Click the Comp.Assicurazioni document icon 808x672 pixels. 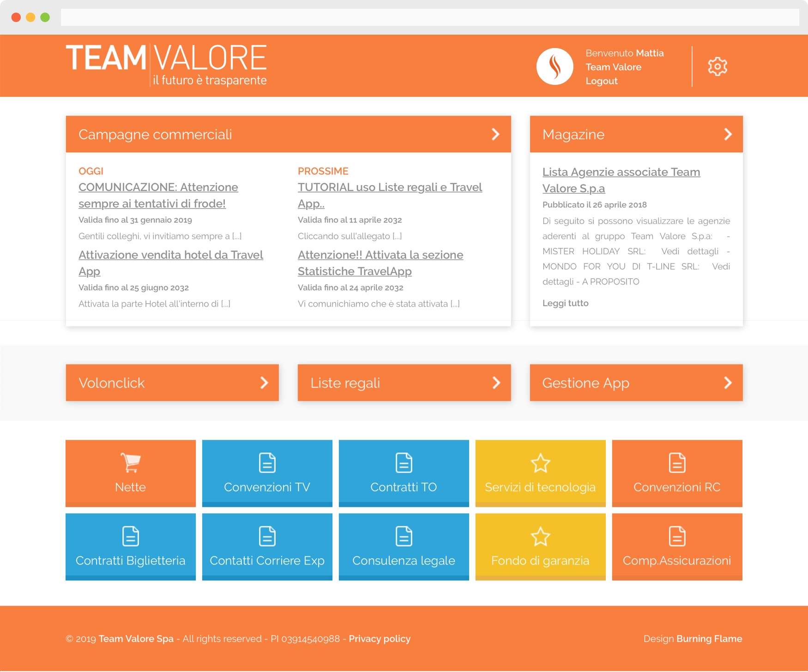(677, 536)
